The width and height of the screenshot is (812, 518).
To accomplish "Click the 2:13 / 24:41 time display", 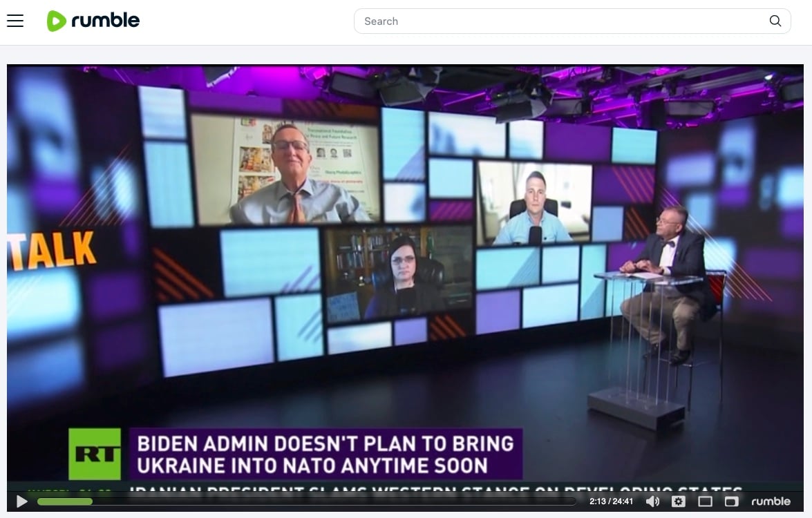I will click(x=611, y=501).
